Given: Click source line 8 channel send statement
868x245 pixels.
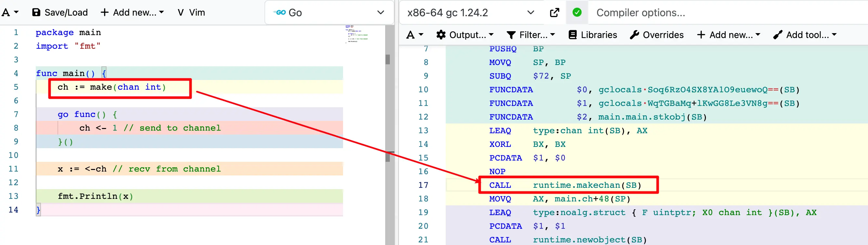Looking at the screenshot, I should click(x=150, y=128).
